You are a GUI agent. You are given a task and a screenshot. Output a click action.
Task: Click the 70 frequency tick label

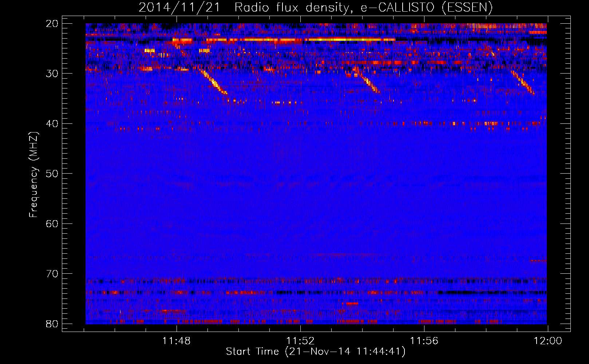(x=52, y=274)
